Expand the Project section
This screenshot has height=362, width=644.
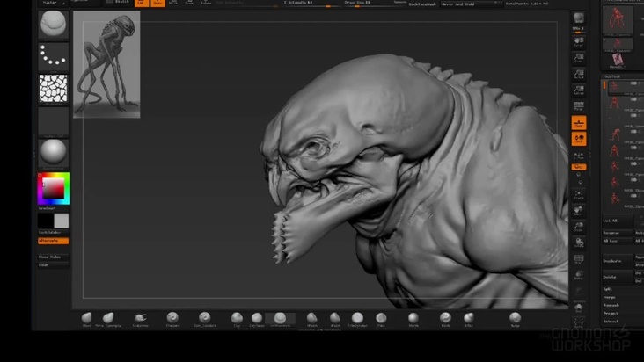[x=611, y=313]
